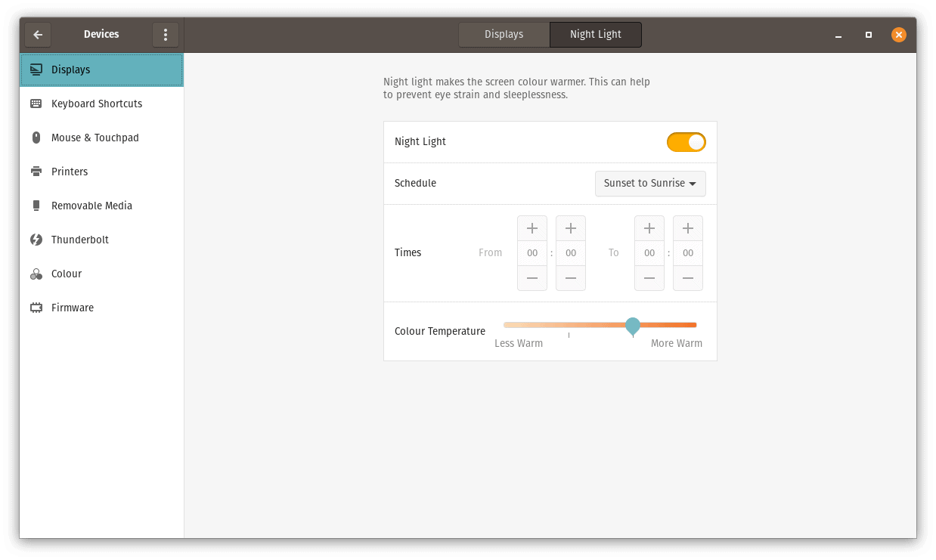Screen dimensions: 936x560
Task: Click the From hours value field
Action: pos(532,253)
